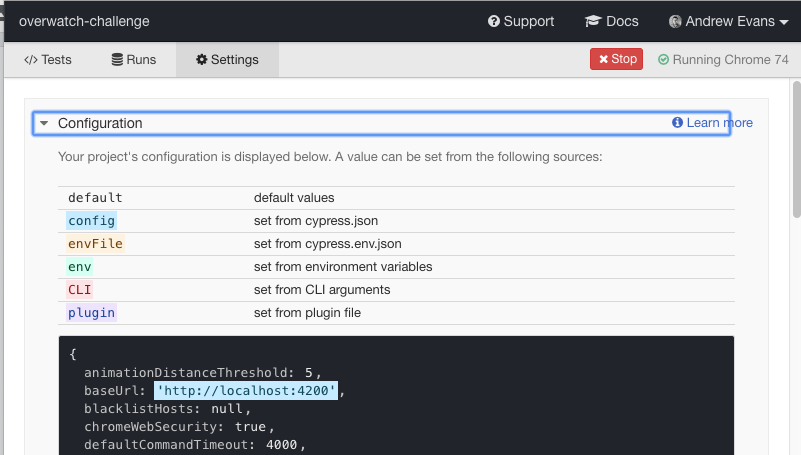Click the Runs database icon
Viewport: 801px width, 455px height.
117,60
